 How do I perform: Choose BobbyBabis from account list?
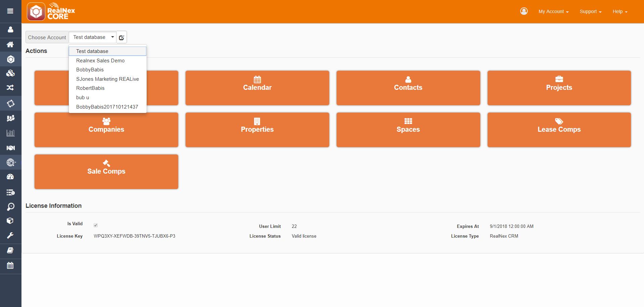click(108, 70)
